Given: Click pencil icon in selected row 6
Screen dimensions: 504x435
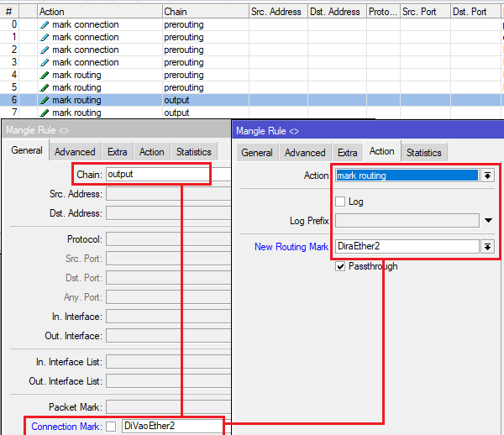Looking at the screenshot, I should pyautogui.click(x=45, y=100).
